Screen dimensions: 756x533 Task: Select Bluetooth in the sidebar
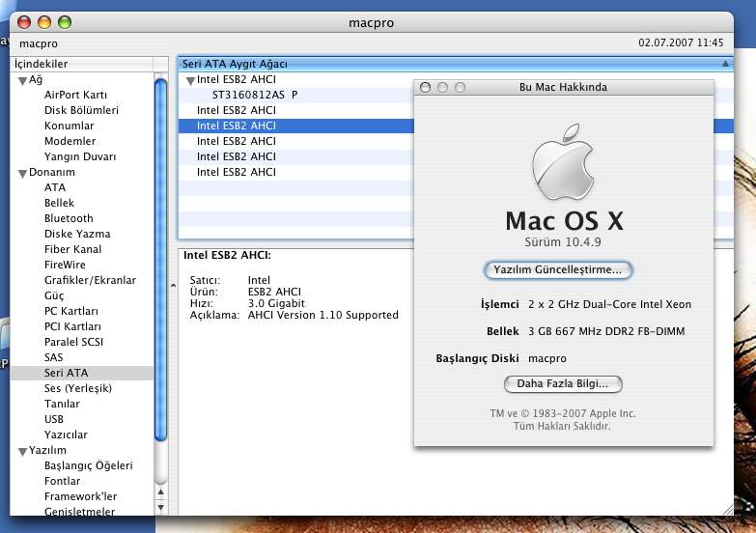coord(69,218)
